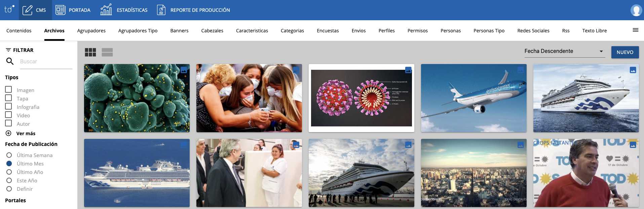The height and width of the screenshot is (209, 644).
Task: Go to the Categorias tab
Action: pos(292,31)
